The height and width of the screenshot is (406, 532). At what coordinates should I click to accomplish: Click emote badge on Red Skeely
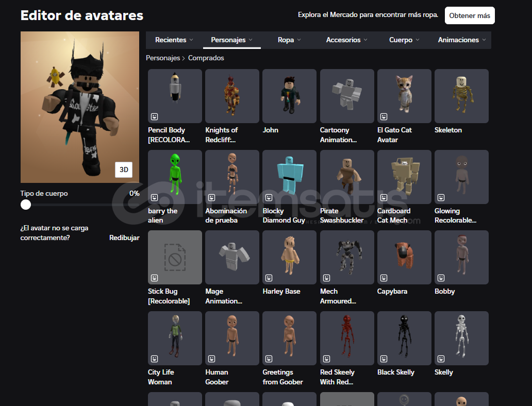[x=327, y=359]
